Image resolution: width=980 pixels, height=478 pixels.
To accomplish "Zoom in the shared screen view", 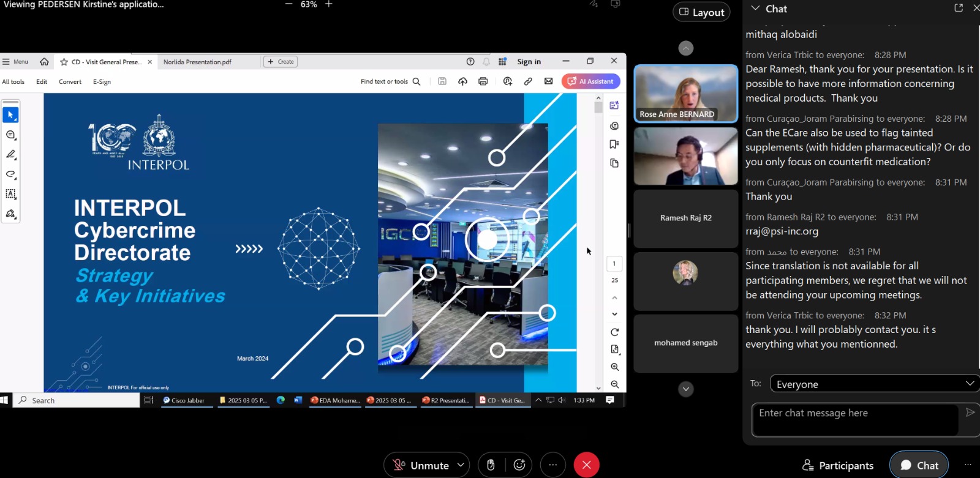I will coord(329,4).
